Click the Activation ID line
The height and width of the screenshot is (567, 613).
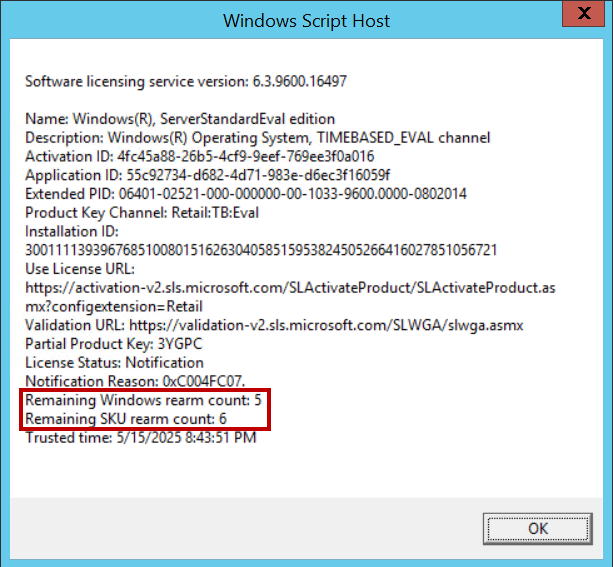coord(199,156)
